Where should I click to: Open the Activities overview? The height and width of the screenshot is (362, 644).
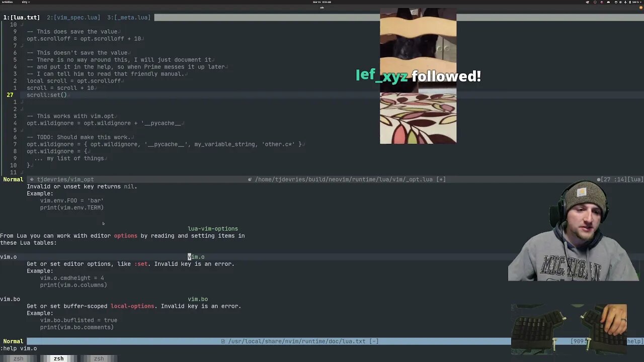[x=7, y=2]
